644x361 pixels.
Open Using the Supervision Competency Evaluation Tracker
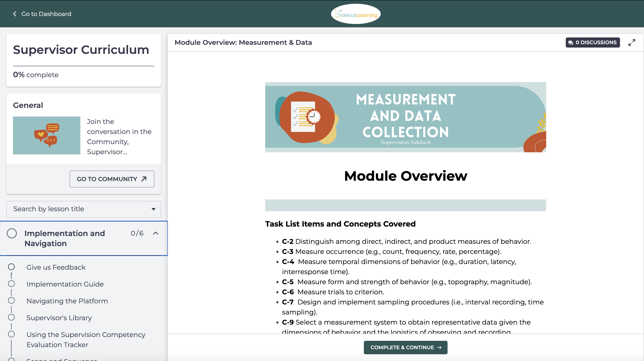[86, 340]
